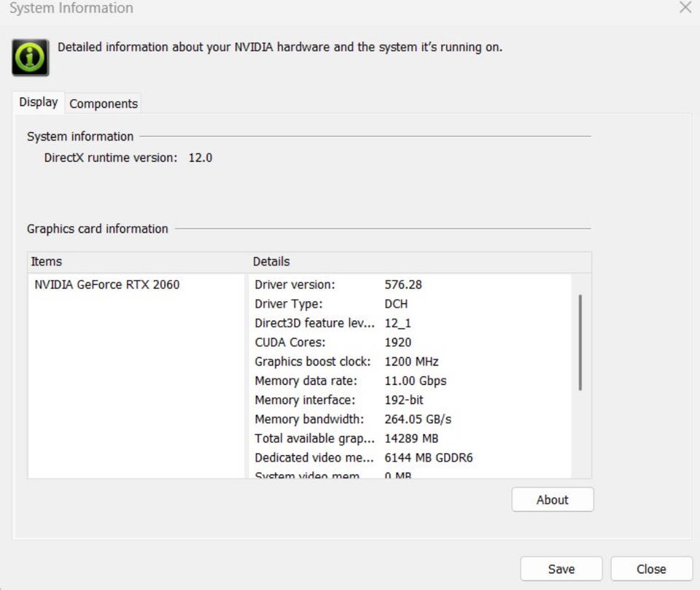The height and width of the screenshot is (590, 700).
Task: Click the details list vertical scrollbar thumb
Action: pyautogui.click(x=580, y=341)
